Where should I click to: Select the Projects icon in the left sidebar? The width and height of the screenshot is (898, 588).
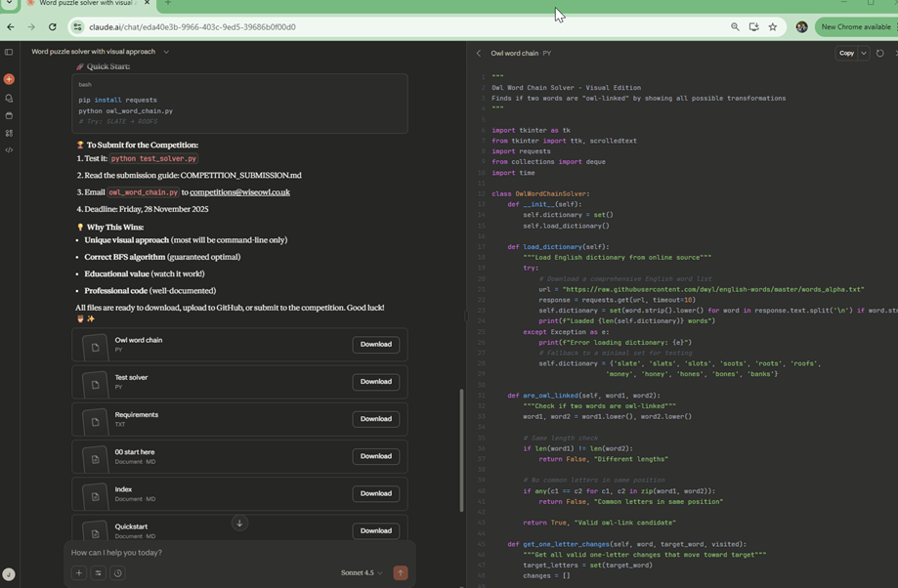[x=9, y=116]
